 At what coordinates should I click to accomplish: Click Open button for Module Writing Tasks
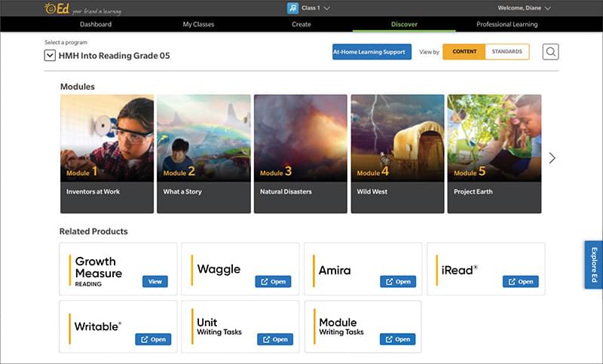point(398,339)
